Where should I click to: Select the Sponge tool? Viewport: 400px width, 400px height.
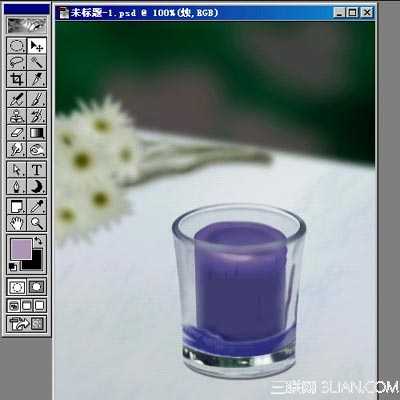tap(37, 150)
